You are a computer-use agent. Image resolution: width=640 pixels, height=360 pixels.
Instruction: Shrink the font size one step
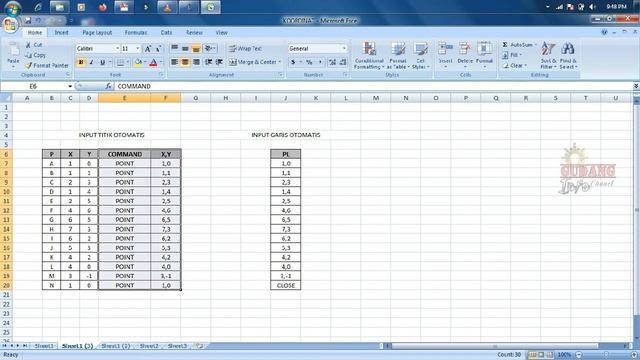[x=158, y=49]
